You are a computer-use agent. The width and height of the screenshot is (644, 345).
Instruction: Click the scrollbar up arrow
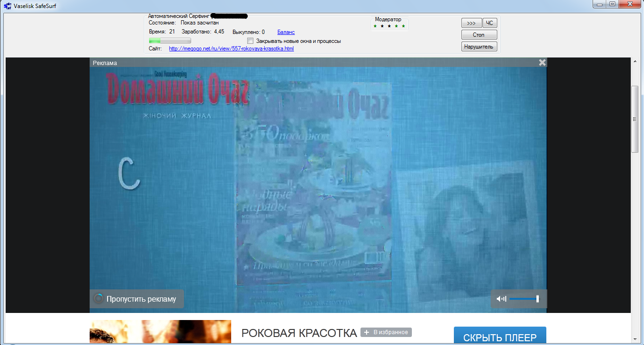(x=635, y=61)
